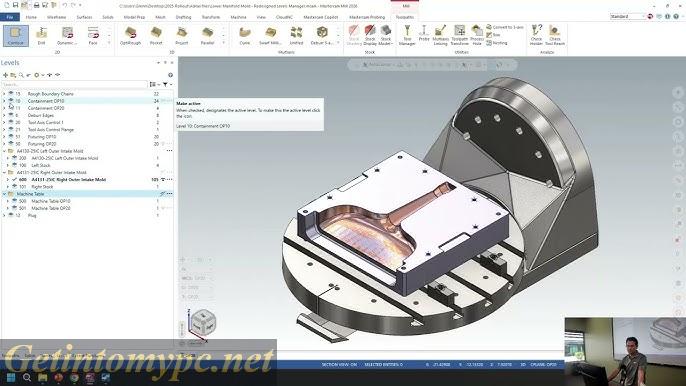Collapse the Machine Table group
Viewport: 686px width, 386px height.
pyautogui.click(x=4, y=194)
